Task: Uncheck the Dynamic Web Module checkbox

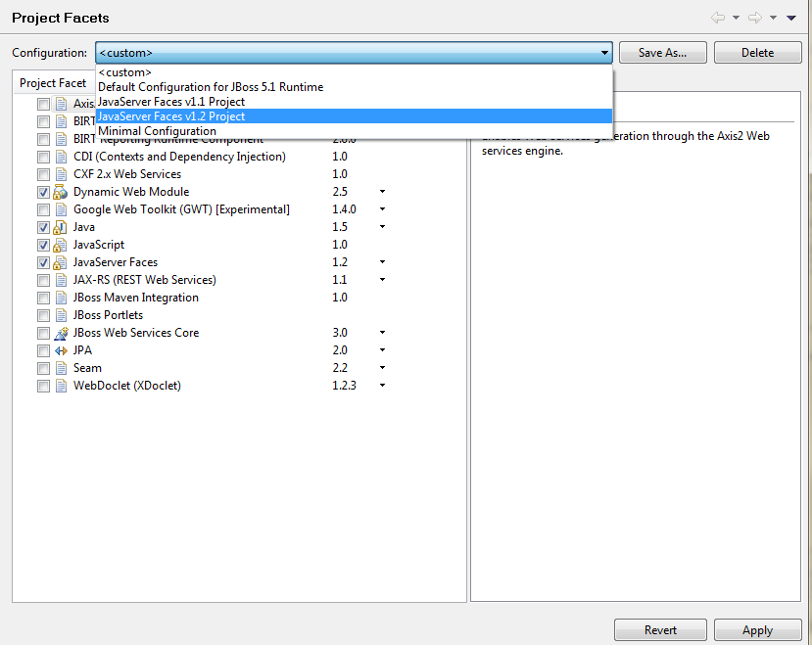Action: [x=43, y=192]
